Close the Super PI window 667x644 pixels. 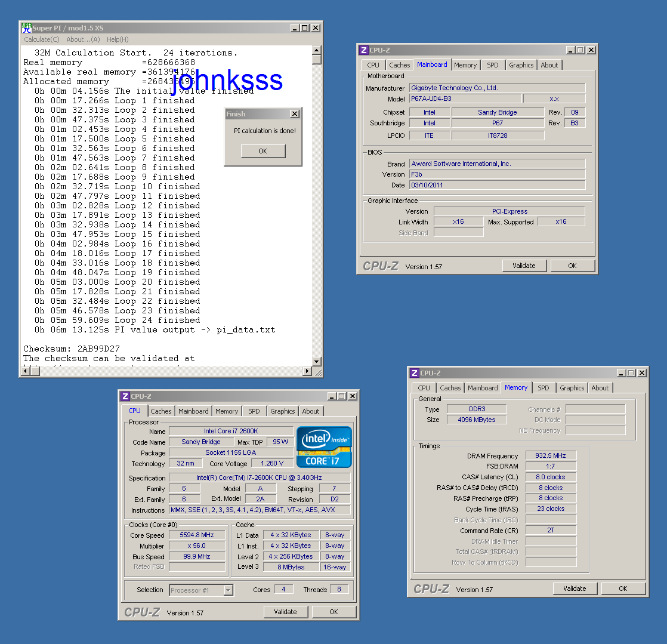tap(315, 28)
